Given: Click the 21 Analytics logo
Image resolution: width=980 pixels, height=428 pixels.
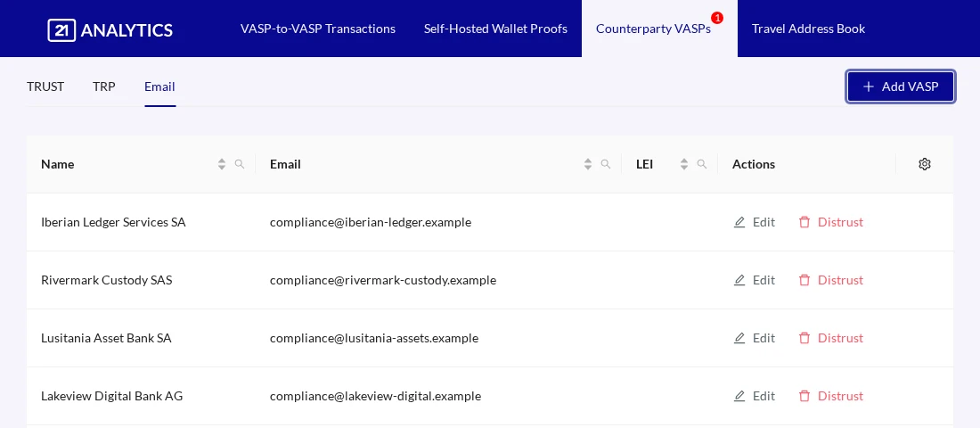Looking at the screenshot, I should point(110,29).
